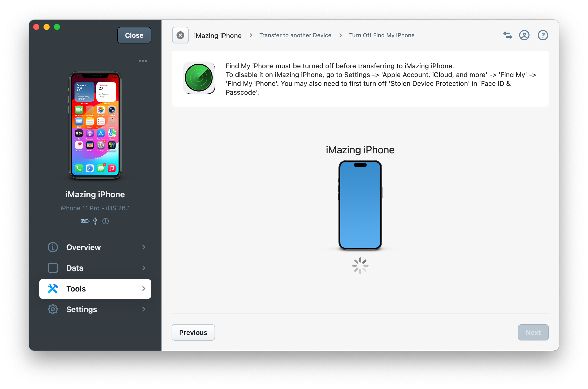Expand the Settings section chevron
Viewport: 588px width, 389px height.
point(144,309)
